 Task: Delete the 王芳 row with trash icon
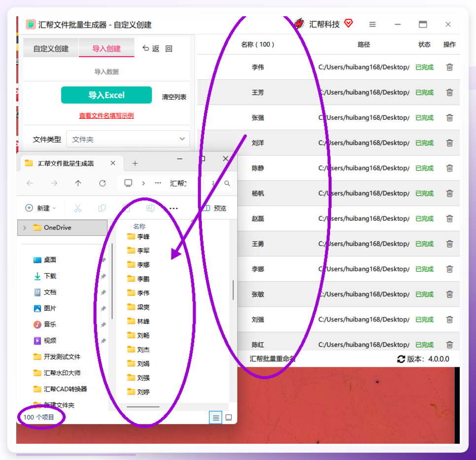pos(449,92)
